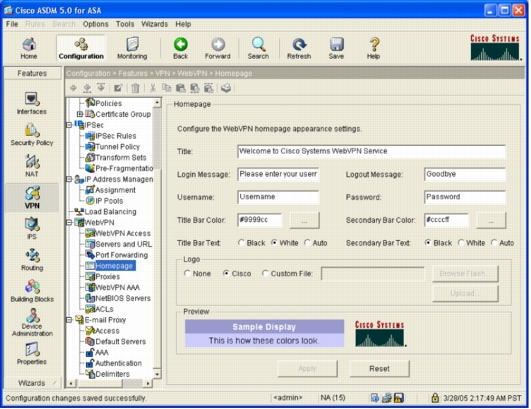
Task: Collapse the E-mail Proxy tree node
Action: coord(69,320)
